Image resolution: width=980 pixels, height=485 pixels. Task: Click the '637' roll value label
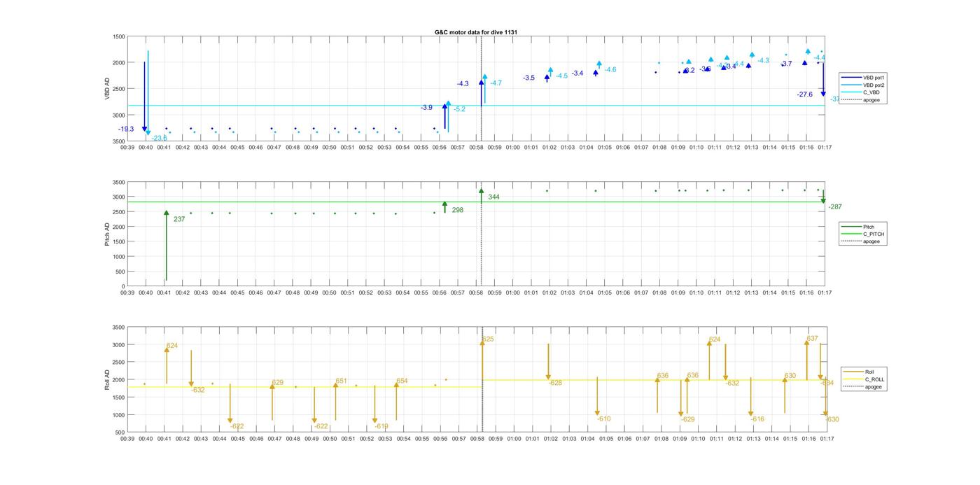click(812, 339)
